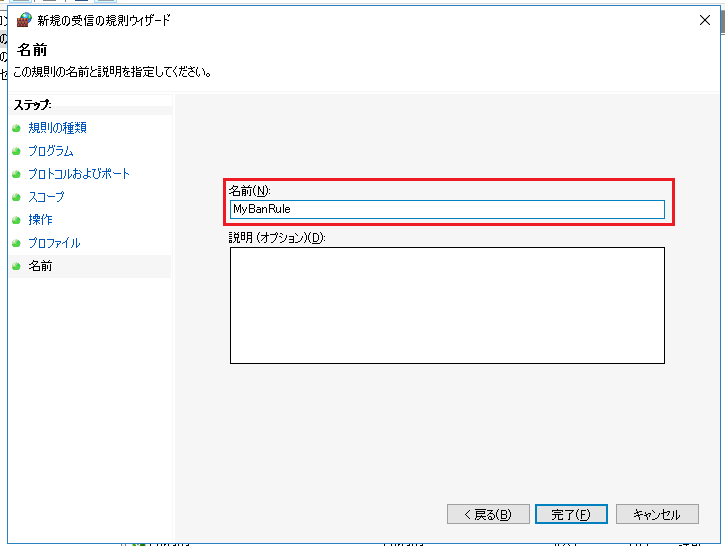Select the 名前 step in sidebar
The width and height of the screenshot is (725, 546).
click(x=40, y=266)
